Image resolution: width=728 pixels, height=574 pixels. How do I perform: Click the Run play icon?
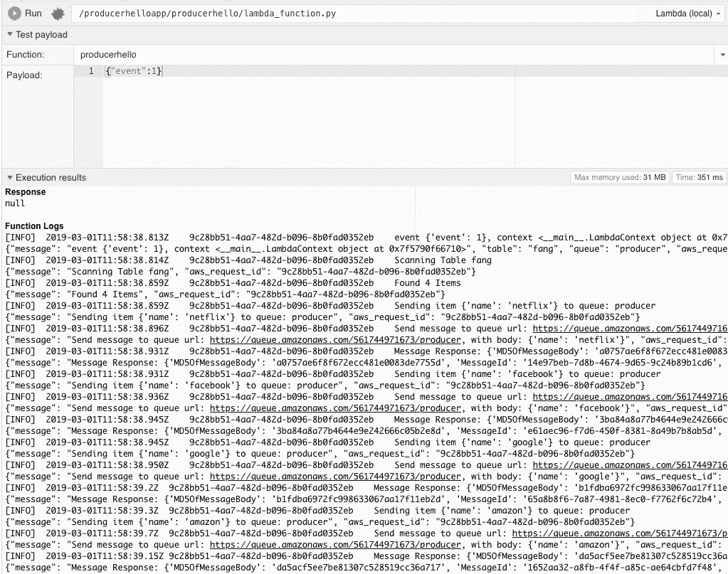[x=14, y=14]
